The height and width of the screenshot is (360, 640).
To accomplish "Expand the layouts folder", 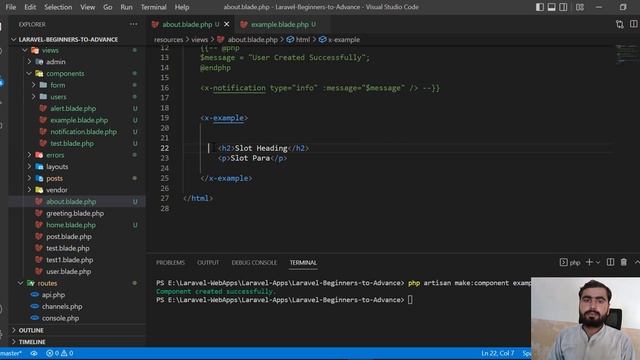I will point(57,167).
